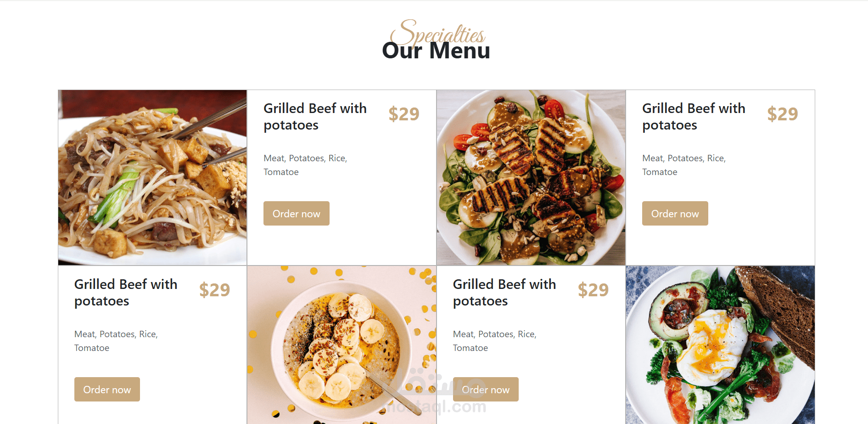The width and height of the screenshot is (868, 424).
Task: Click the Our Menu heading
Action: click(x=436, y=51)
